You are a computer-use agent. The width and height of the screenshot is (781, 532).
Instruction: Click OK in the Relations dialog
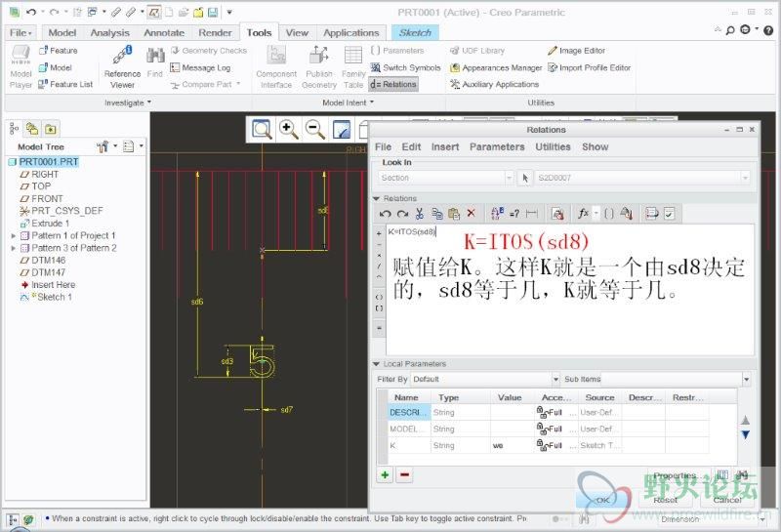pyautogui.click(x=602, y=499)
